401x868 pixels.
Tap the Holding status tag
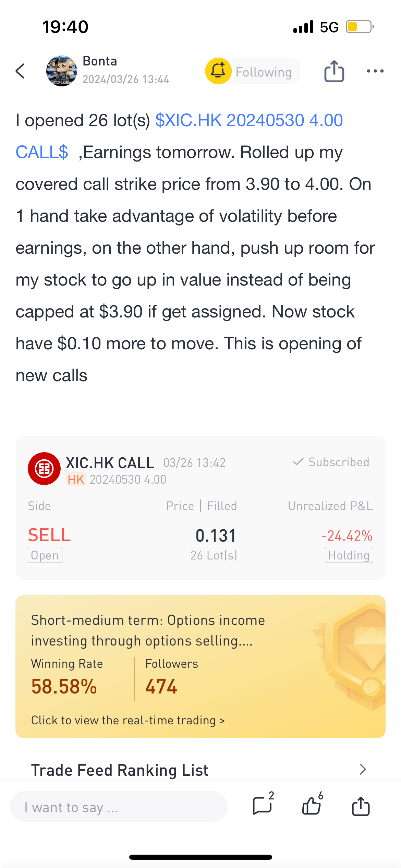coord(349,555)
